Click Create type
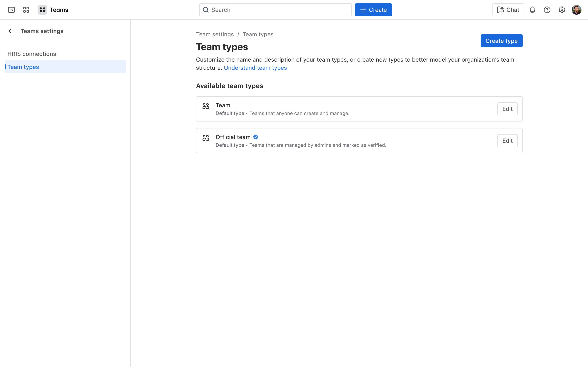Image resolution: width=588 pixels, height=367 pixels. tap(501, 41)
